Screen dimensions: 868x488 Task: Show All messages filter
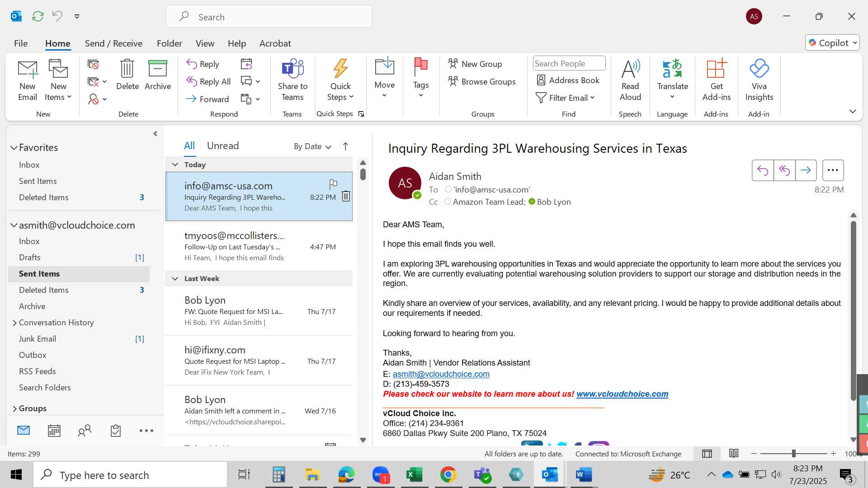[189, 145]
